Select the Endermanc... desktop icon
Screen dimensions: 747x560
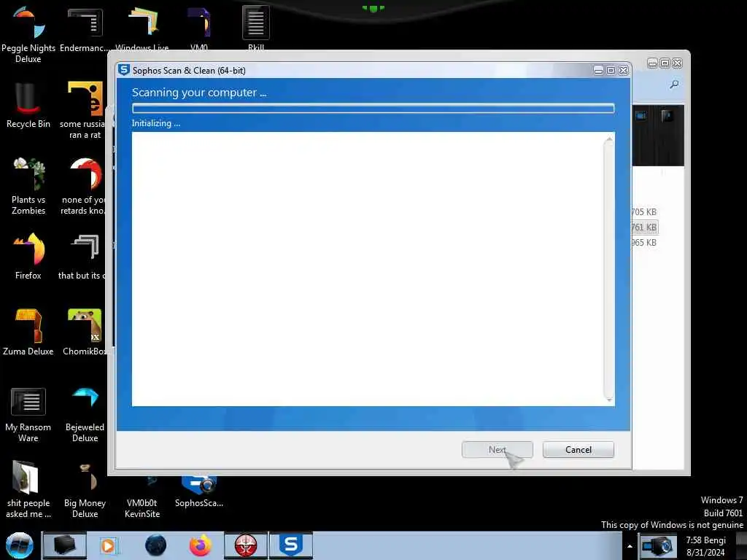pos(85,28)
